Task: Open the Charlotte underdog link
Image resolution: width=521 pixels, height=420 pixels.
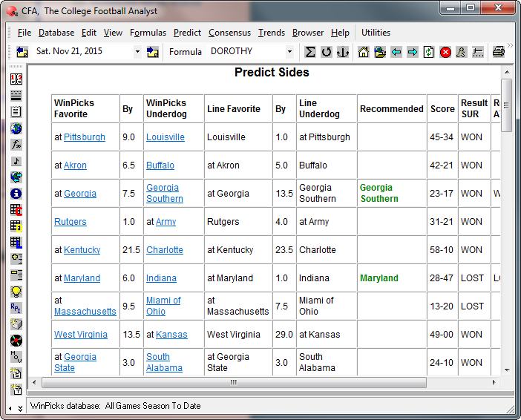Action: tap(165, 250)
